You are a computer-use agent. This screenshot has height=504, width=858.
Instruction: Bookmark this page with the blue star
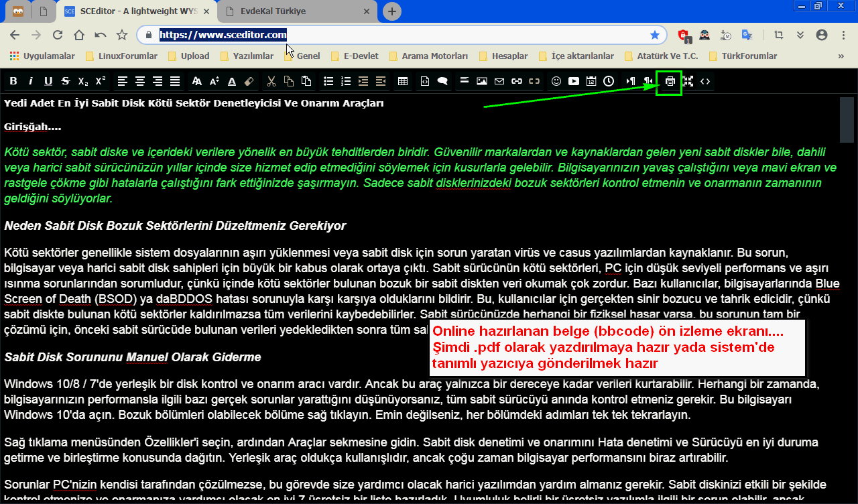point(655,35)
